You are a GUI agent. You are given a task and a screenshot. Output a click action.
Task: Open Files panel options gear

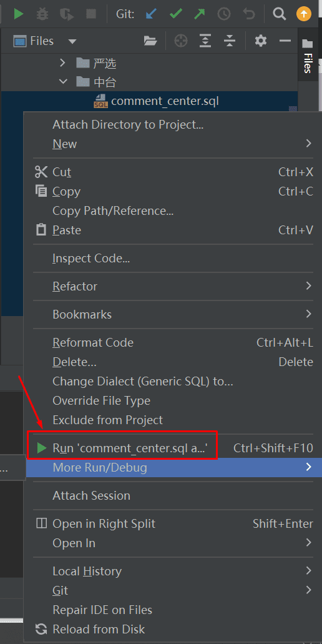coord(260,41)
